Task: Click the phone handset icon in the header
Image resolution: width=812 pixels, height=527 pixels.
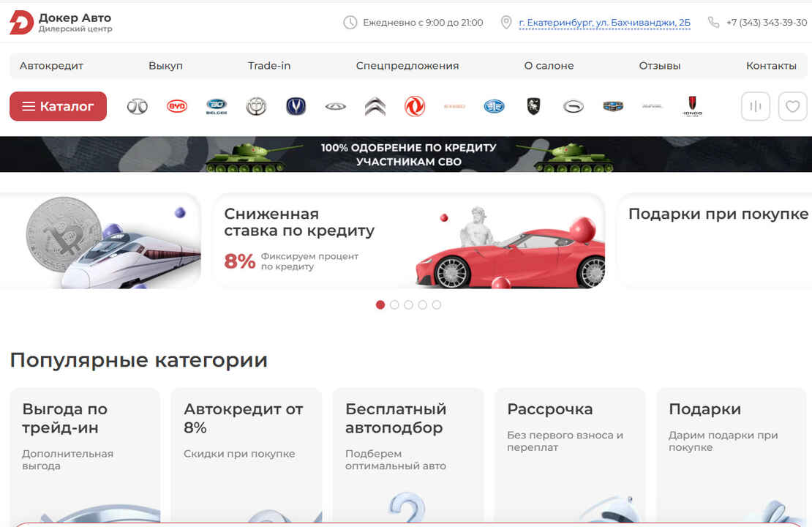Action: tap(713, 22)
